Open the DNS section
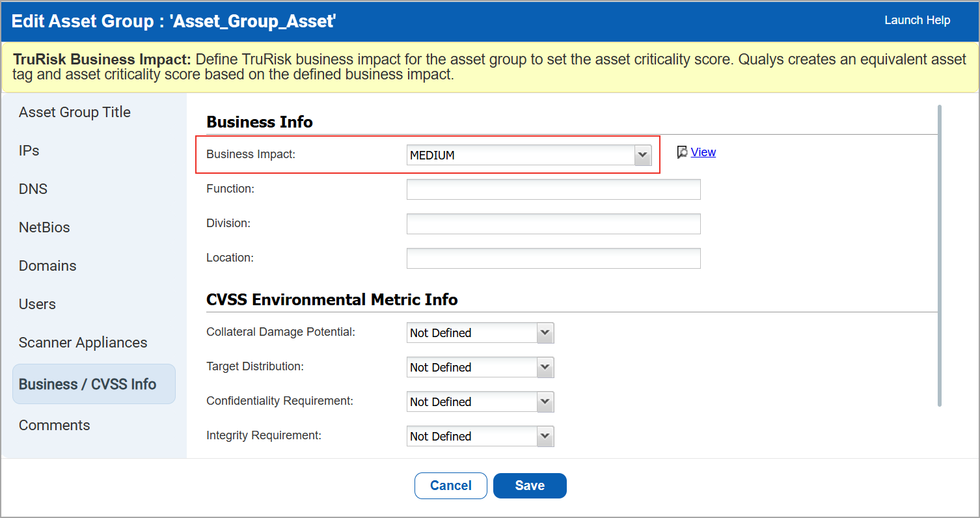This screenshot has width=980, height=518. pyautogui.click(x=33, y=189)
